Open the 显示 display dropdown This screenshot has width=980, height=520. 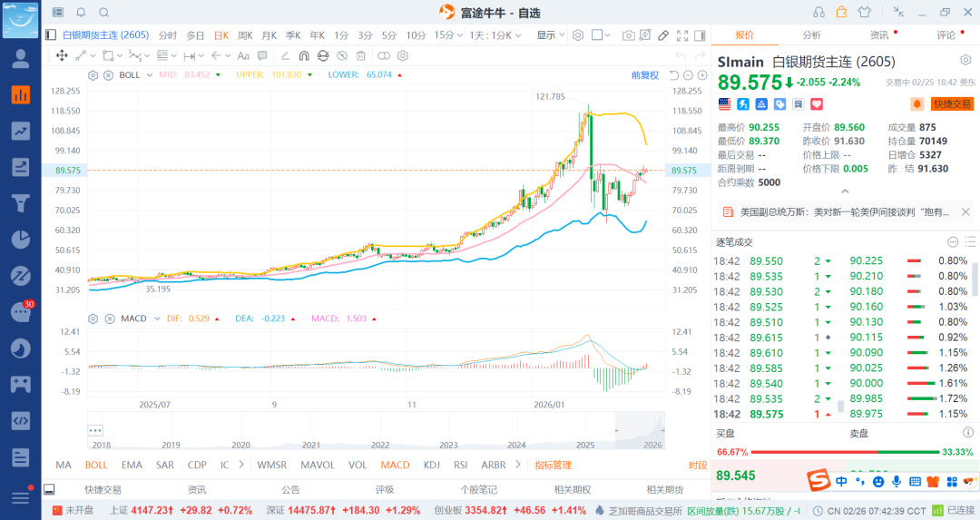coord(551,35)
